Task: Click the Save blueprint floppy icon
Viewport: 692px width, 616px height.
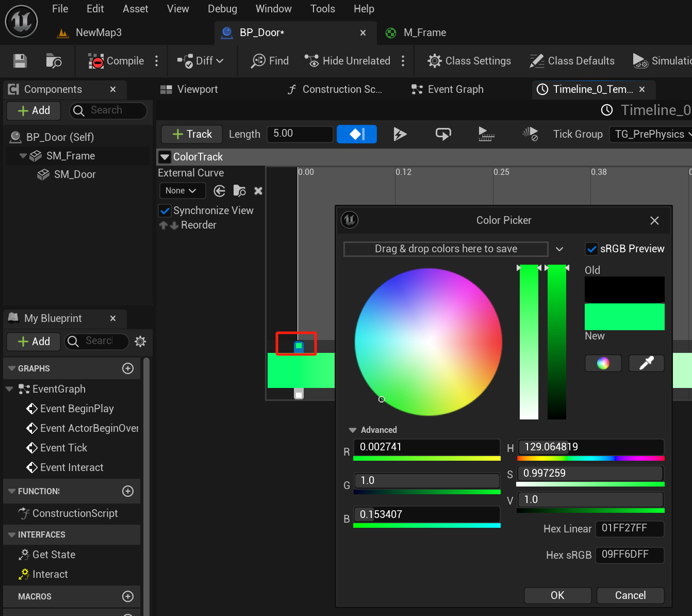Action: click(x=20, y=61)
